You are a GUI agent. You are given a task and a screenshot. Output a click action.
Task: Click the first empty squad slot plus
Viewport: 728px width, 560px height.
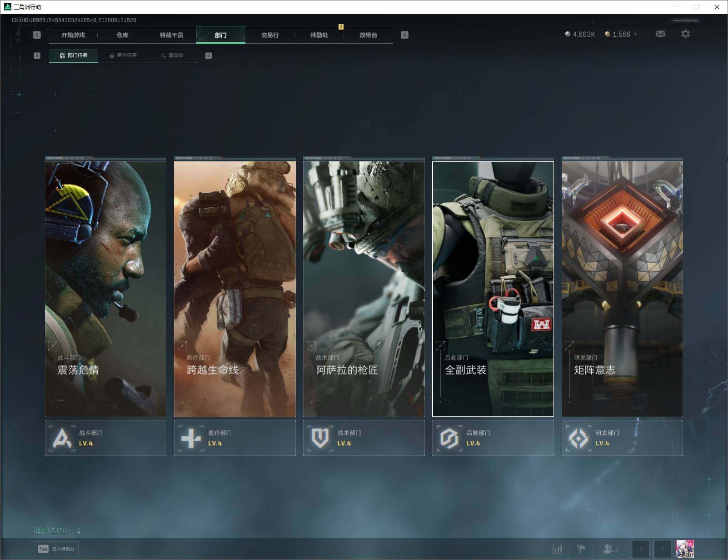pos(641,549)
